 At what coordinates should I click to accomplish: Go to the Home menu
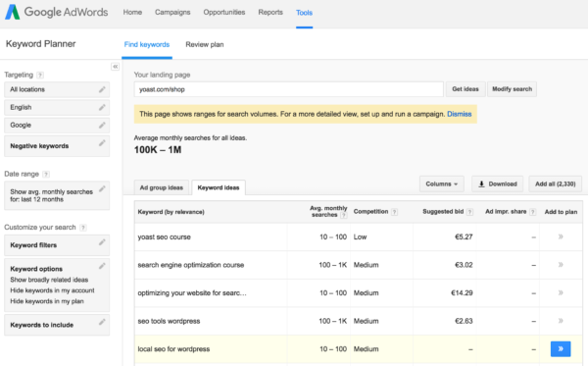click(x=132, y=13)
